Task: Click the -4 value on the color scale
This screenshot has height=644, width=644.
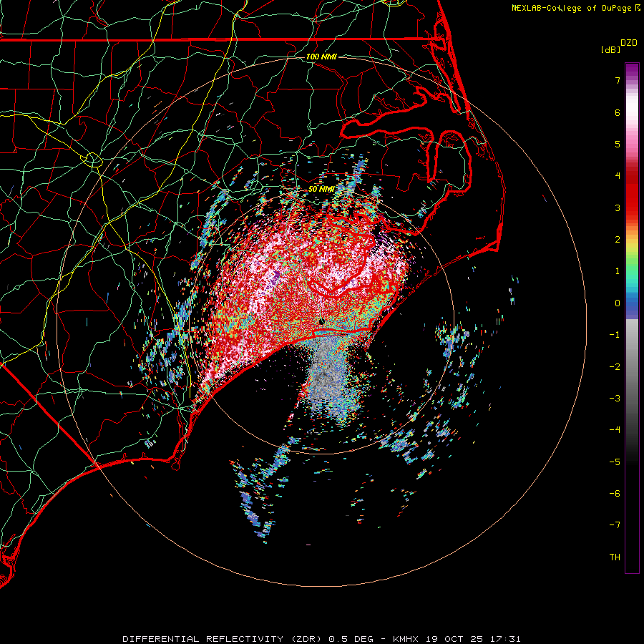Action: pyautogui.click(x=615, y=430)
